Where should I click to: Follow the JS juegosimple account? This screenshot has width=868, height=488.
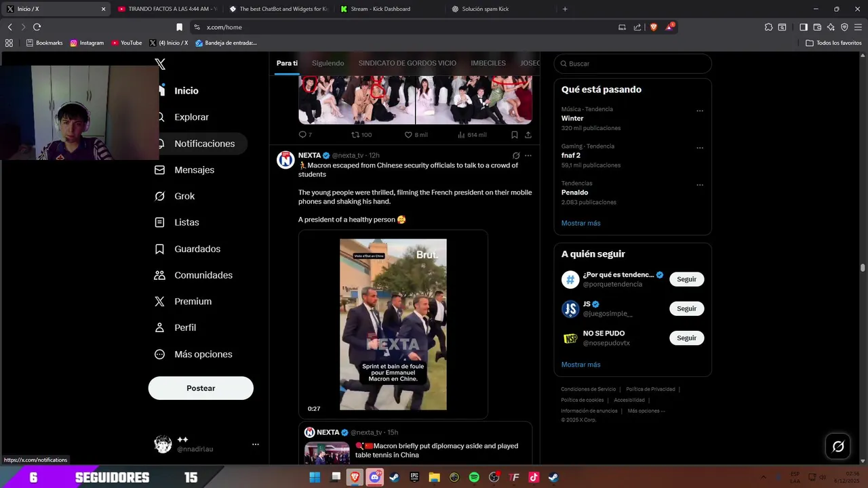686,308
